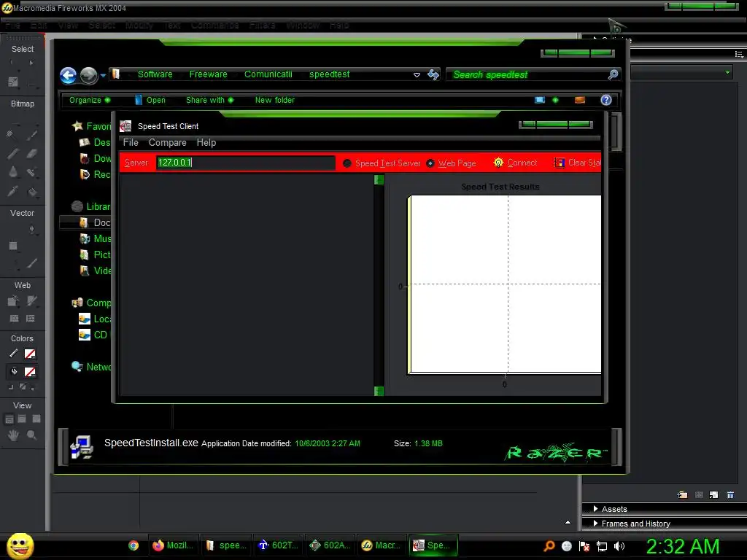Select the Subselection tool in Fireworks

coord(31,63)
